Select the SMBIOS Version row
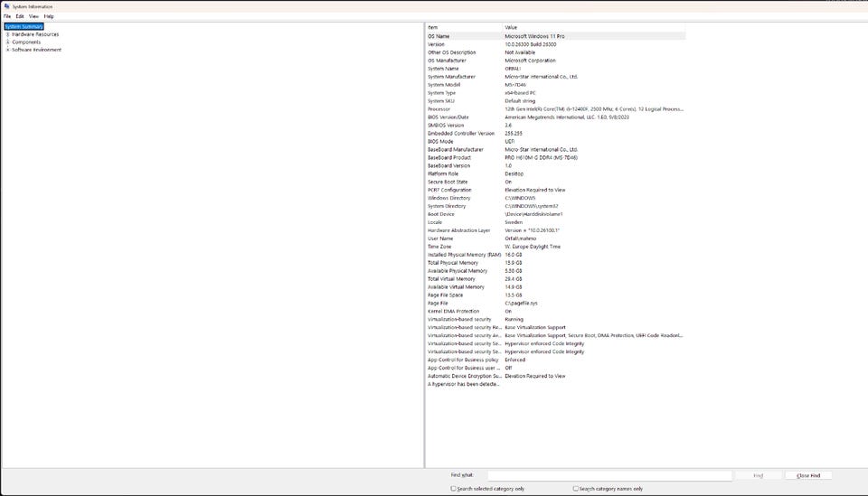This screenshot has height=496, width=868. pos(556,126)
